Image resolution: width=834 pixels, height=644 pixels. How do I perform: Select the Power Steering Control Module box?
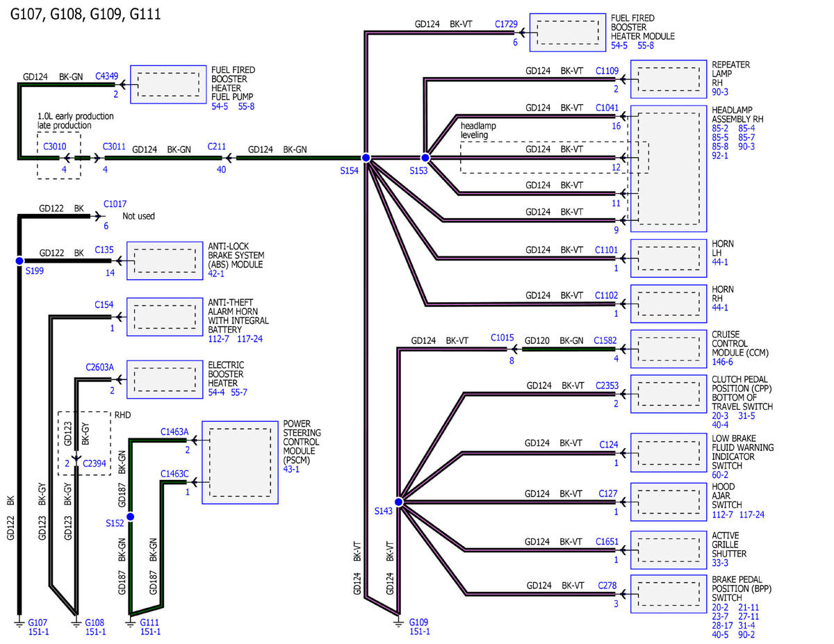coord(240,462)
